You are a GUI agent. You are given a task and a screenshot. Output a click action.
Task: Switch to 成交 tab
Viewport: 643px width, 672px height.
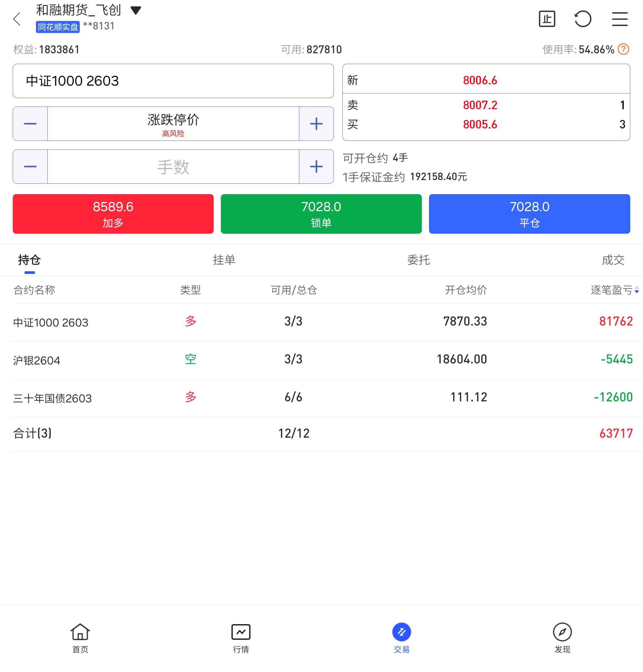613,260
